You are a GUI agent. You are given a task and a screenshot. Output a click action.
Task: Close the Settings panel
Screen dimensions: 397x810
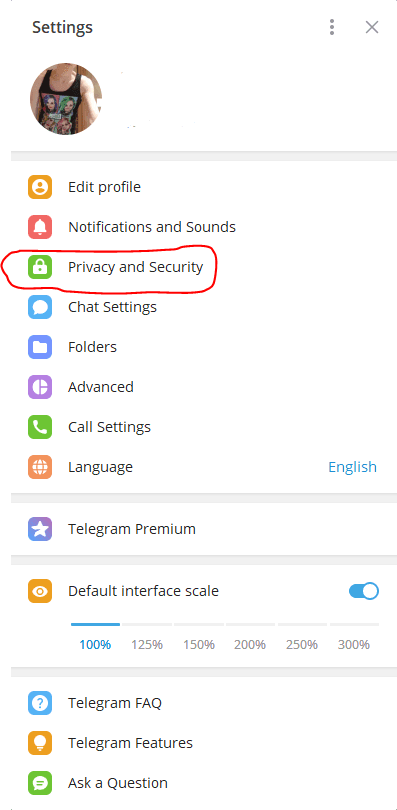pos(372,27)
